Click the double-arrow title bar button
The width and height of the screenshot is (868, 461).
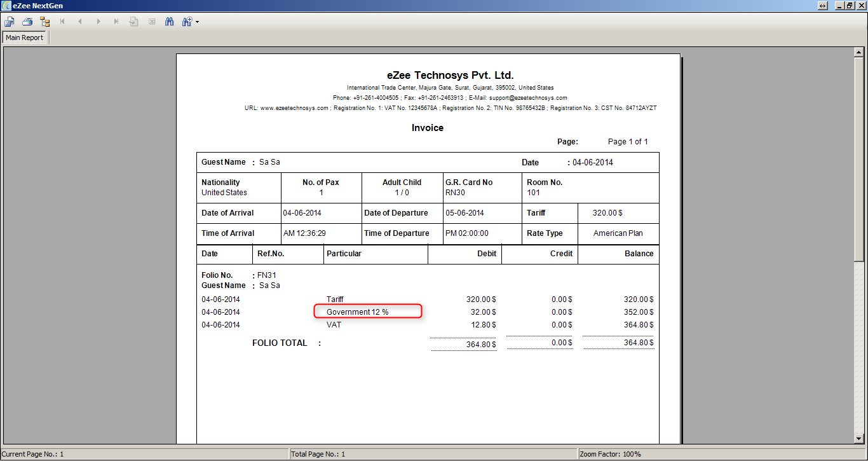coord(823,5)
